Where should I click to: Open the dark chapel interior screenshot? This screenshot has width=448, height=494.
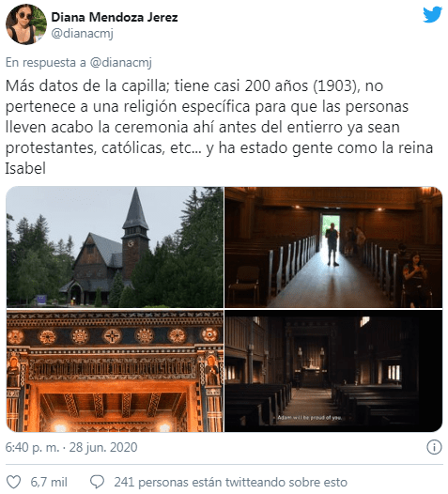pos(333,370)
